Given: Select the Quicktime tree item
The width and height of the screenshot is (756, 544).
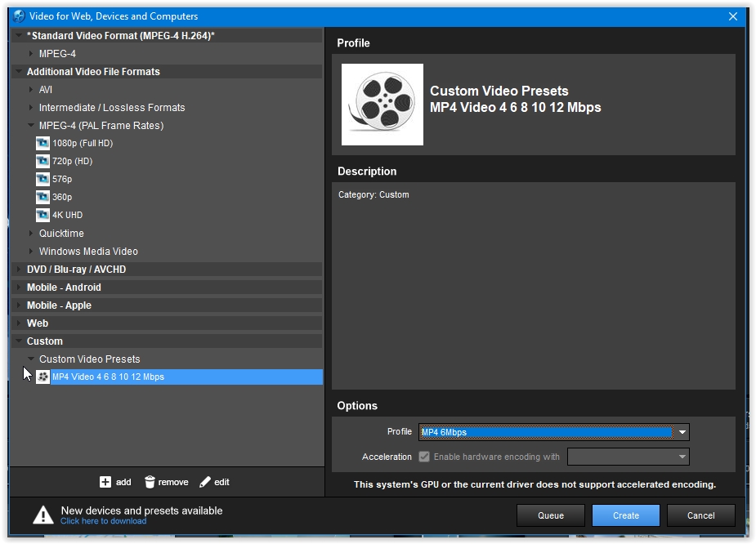Looking at the screenshot, I should pyautogui.click(x=61, y=234).
